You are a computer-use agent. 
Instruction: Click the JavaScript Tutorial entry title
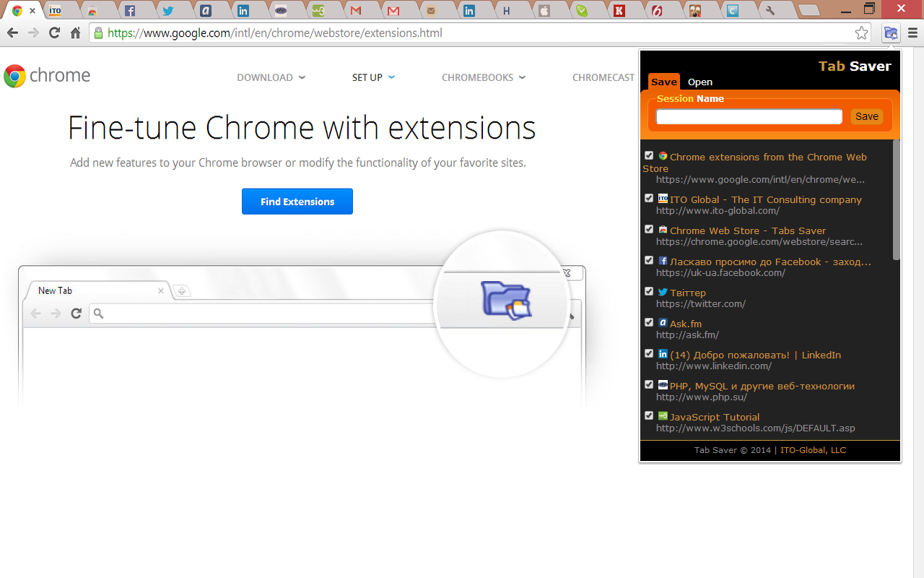point(715,417)
